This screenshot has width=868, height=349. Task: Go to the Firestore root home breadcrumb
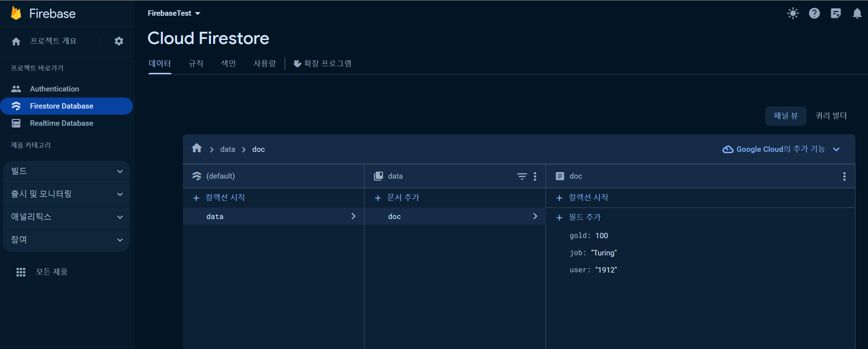pyautogui.click(x=197, y=148)
